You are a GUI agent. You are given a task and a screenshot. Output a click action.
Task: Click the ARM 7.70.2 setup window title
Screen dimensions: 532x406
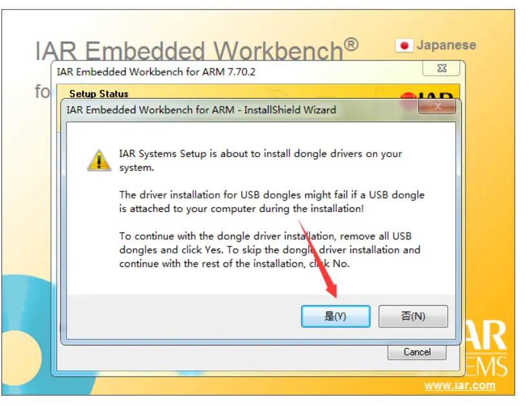tap(156, 72)
